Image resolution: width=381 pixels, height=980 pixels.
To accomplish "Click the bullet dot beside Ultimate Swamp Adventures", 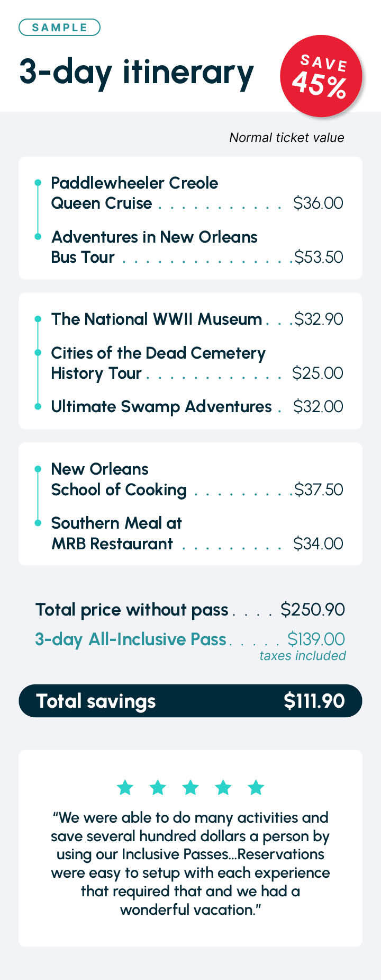I will 38,406.
